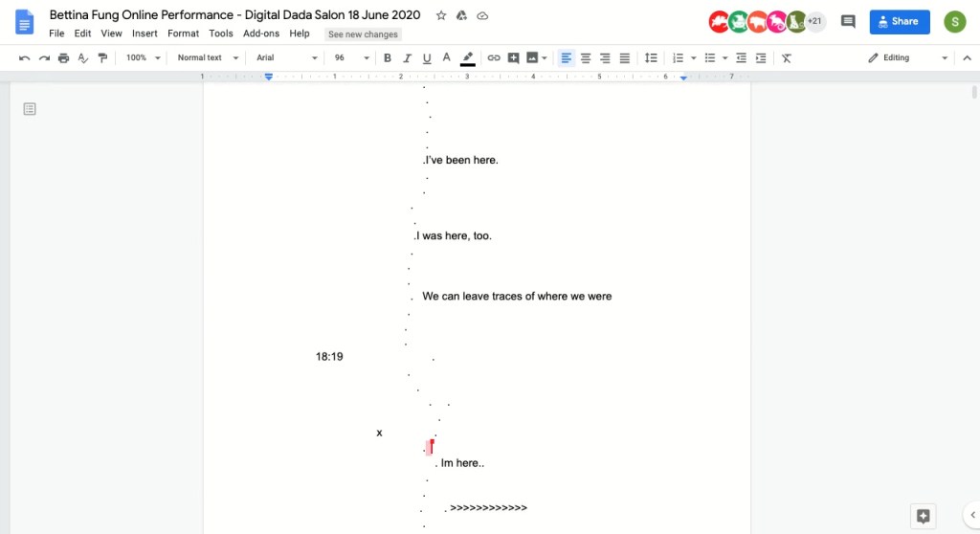980x534 pixels.
Task: Click the blue Share button
Action: (x=899, y=21)
